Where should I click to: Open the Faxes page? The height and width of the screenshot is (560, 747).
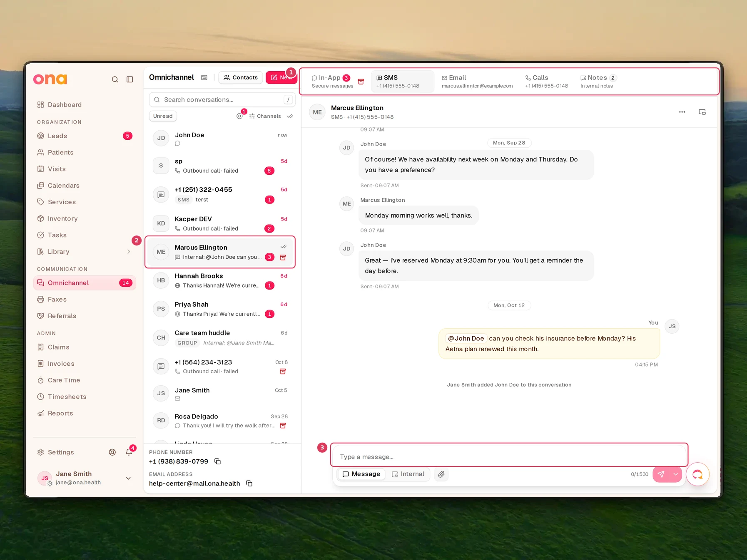coord(85,300)
